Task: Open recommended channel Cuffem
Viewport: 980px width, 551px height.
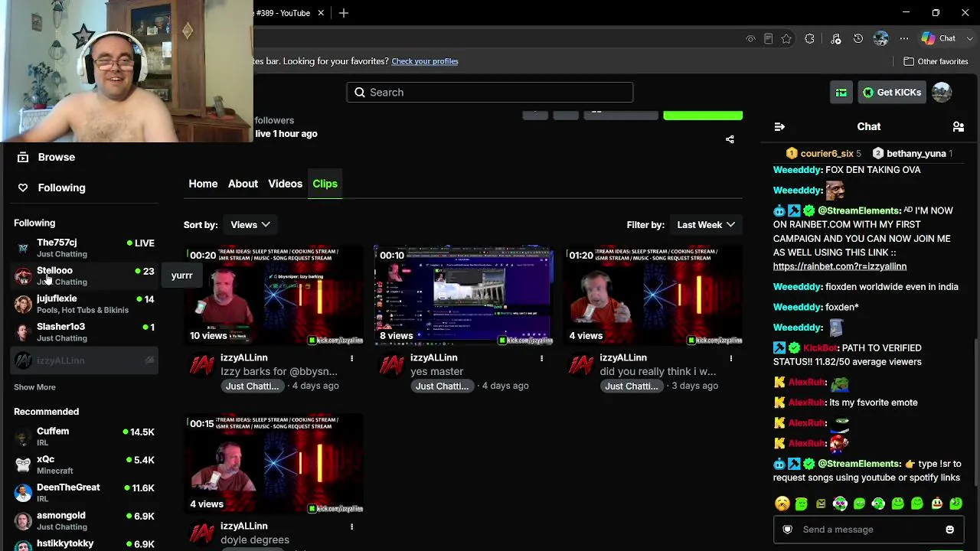Action: coord(84,437)
